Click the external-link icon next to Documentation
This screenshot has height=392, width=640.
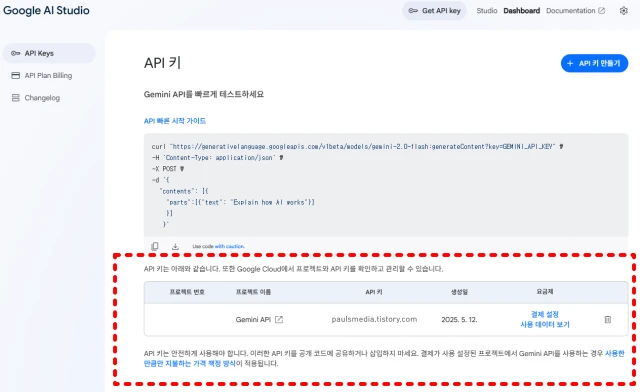[602, 11]
